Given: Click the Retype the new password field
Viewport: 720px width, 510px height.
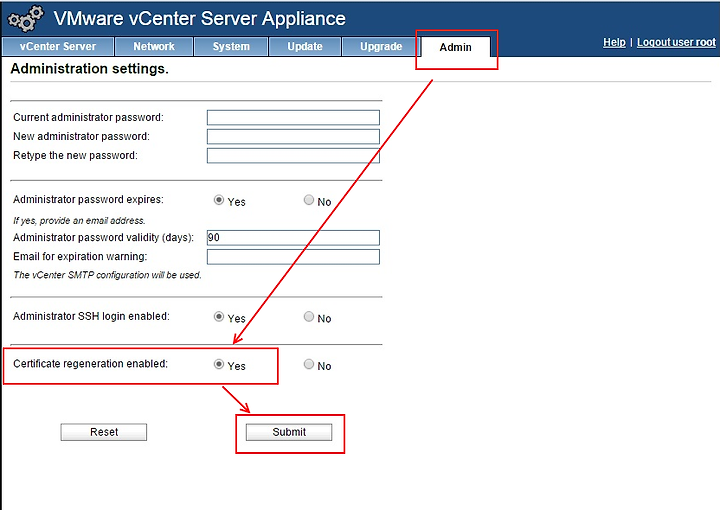Looking at the screenshot, I should 293,156.
